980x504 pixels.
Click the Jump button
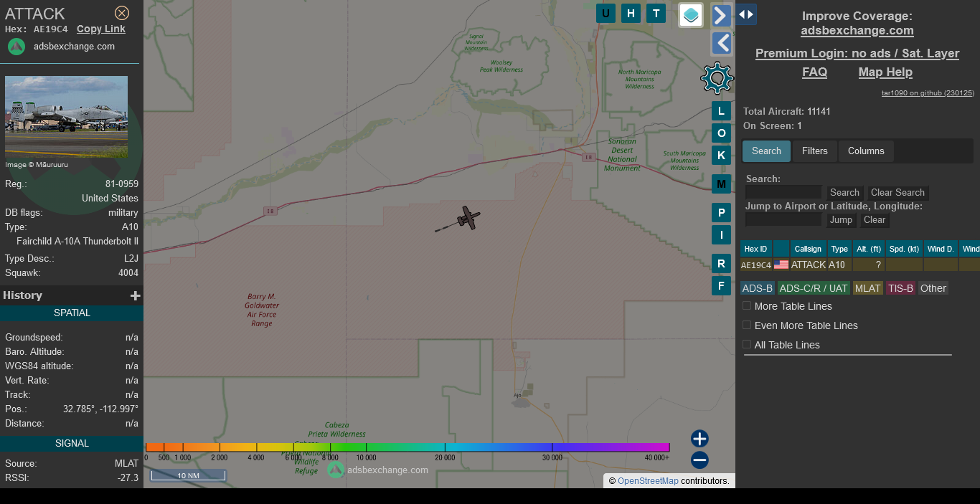(x=841, y=220)
